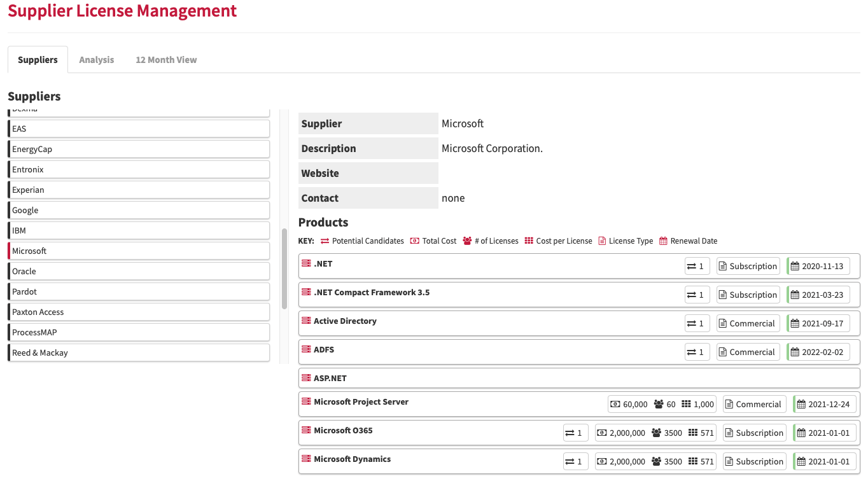Click the Microsoft Corporation. description text

pyautogui.click(x=492, y=148)
